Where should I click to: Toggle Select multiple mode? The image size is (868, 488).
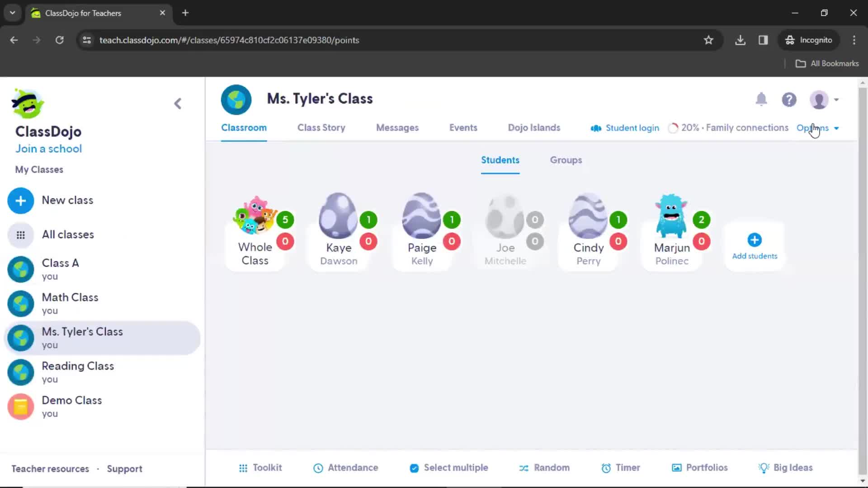click(x=448, y=468)
